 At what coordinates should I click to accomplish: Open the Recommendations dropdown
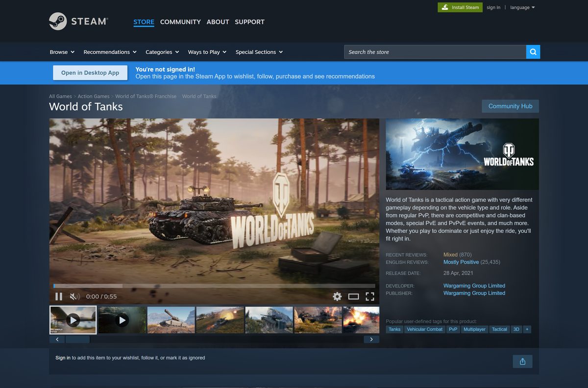(110, 52)
